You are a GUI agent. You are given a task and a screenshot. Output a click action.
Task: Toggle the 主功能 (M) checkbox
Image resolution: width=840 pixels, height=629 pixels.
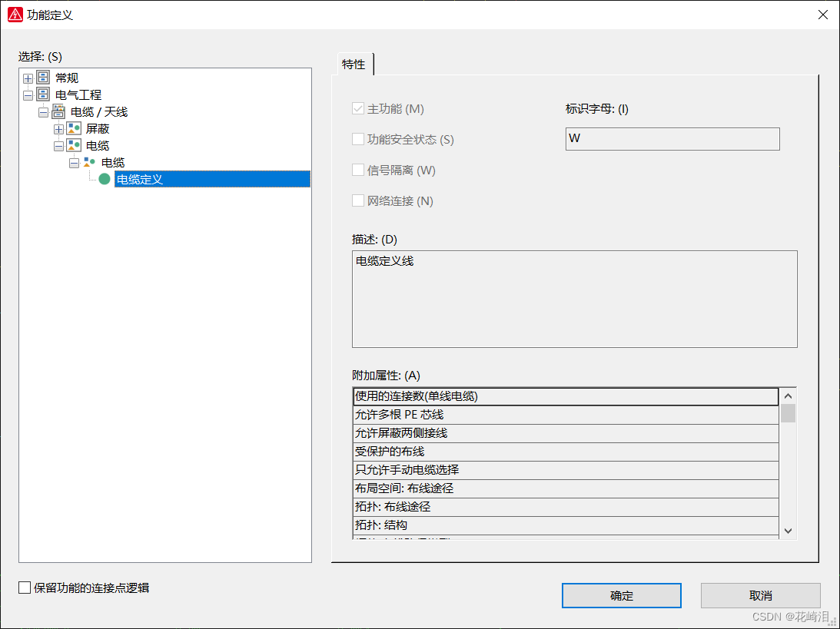click(358, 108)
